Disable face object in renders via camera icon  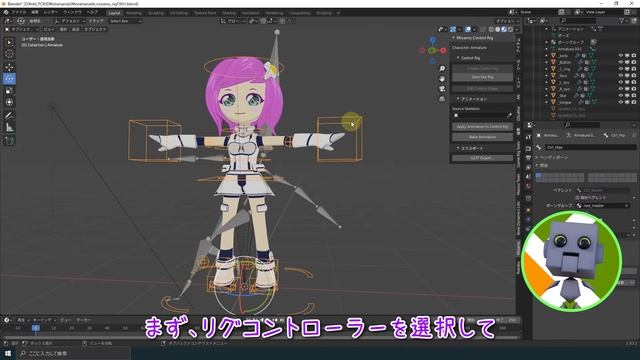point(634,76)
